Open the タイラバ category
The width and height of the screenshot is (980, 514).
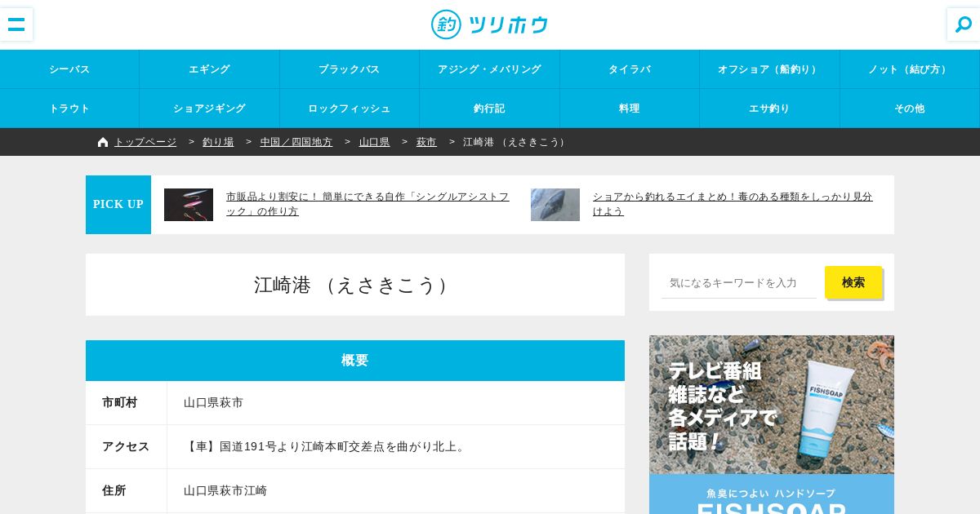630,69
